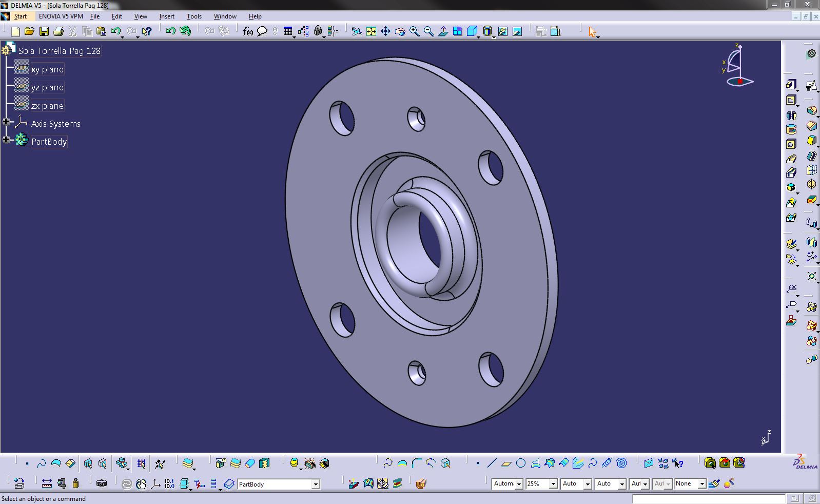This screenshot has height=504, width=820.
Task: Click the Spiral curve icon
Action: 621,463
